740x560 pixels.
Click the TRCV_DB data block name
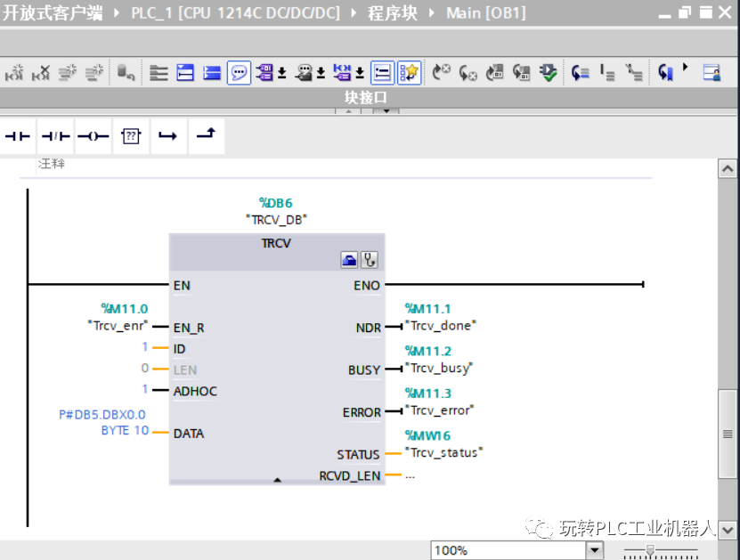coord(275,218)
